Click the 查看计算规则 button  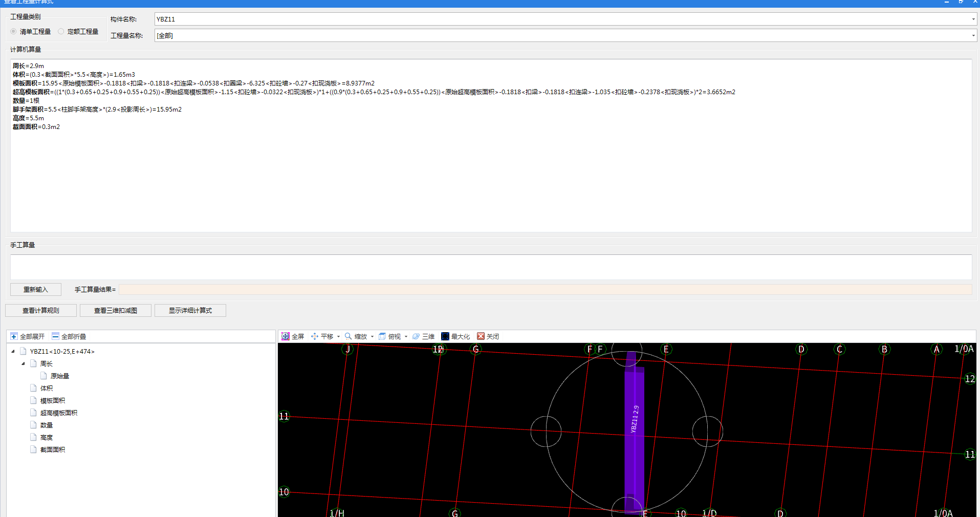(41, 311)
